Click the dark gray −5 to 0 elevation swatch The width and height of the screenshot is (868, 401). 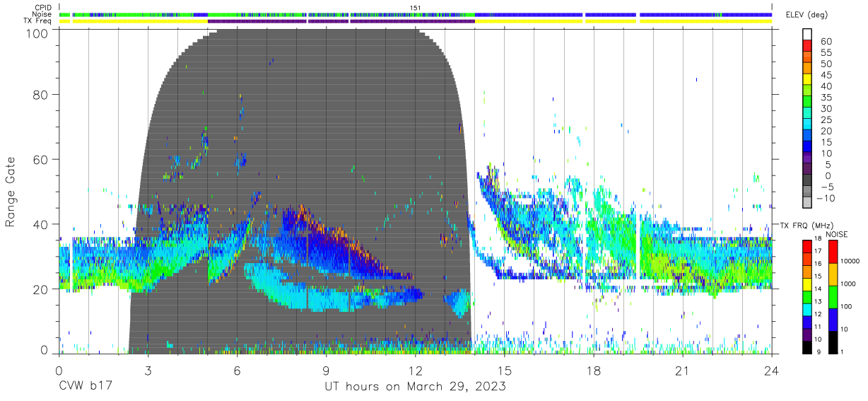(x=807, y=181)
